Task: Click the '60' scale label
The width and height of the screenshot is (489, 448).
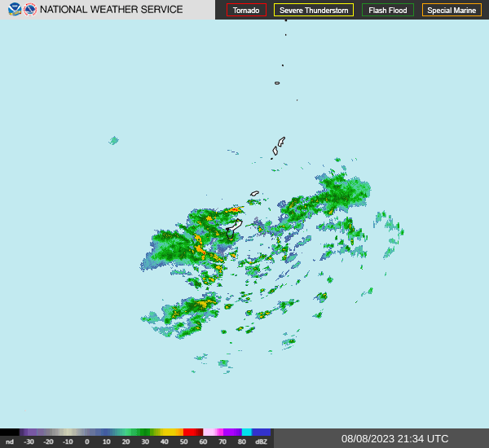Action: point(203,441)
